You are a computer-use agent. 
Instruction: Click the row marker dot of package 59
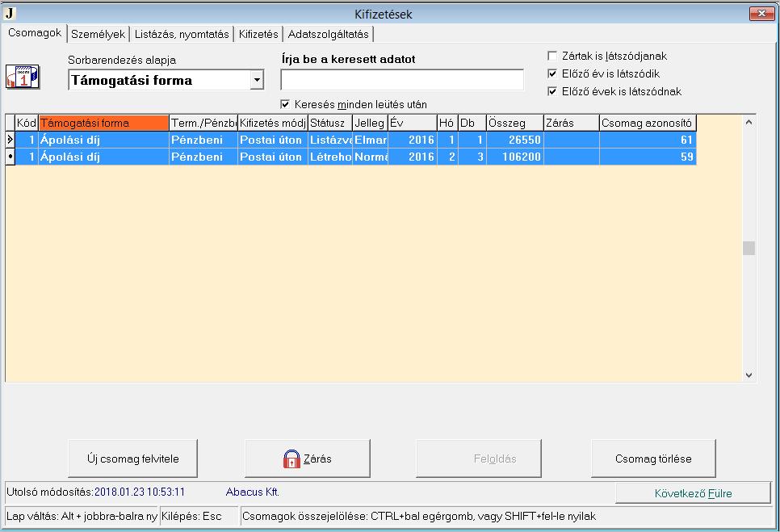tap(10, 157)
